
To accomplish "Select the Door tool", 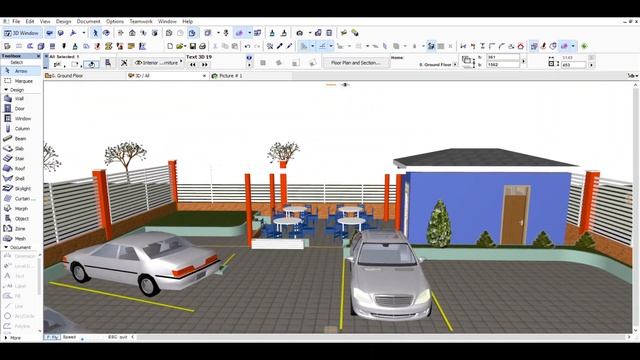I will 20,109.
